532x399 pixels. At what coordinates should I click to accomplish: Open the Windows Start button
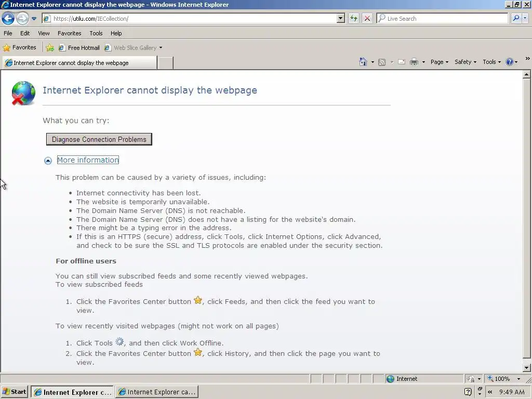click(x=14, y=392)
